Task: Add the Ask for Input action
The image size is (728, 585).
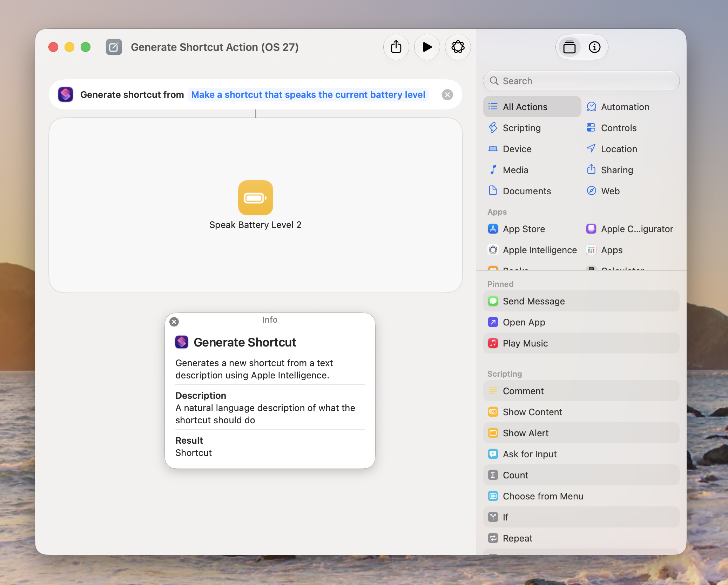Action: pyautogui.click(x=581, y=454)
